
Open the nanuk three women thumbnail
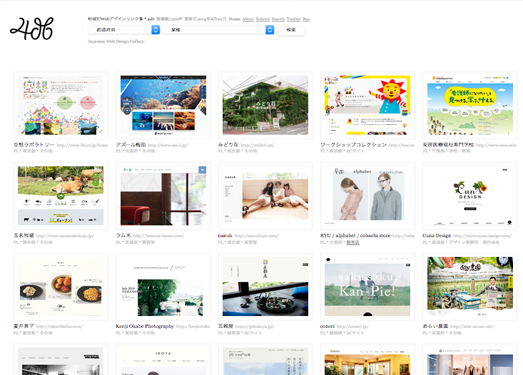[265, 196]
